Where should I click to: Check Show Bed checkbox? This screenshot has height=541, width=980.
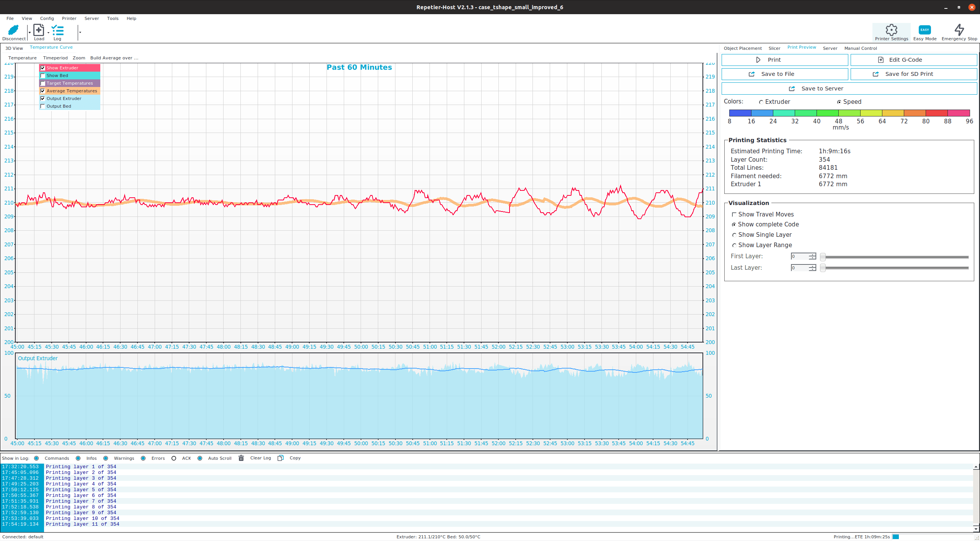43,75
